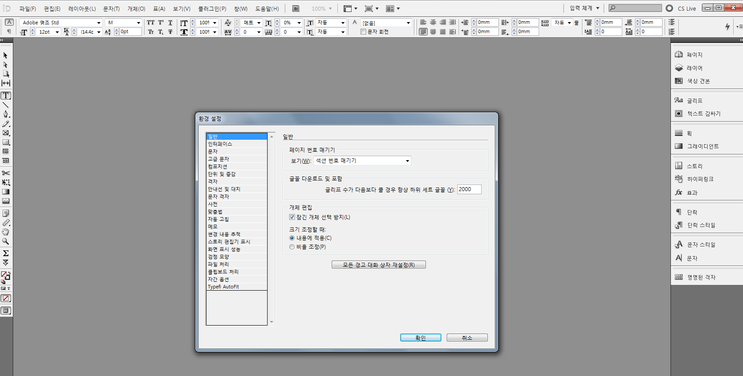Click the 확인 (OK) button
The width and height of the screenshot is (743, 376).
coord(420,338)
